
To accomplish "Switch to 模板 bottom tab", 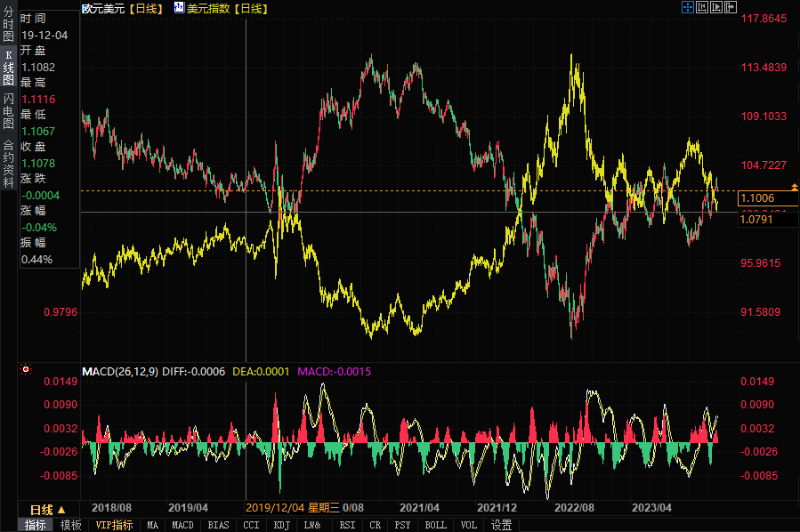I will pyautogui.click(x=70, y=525).
